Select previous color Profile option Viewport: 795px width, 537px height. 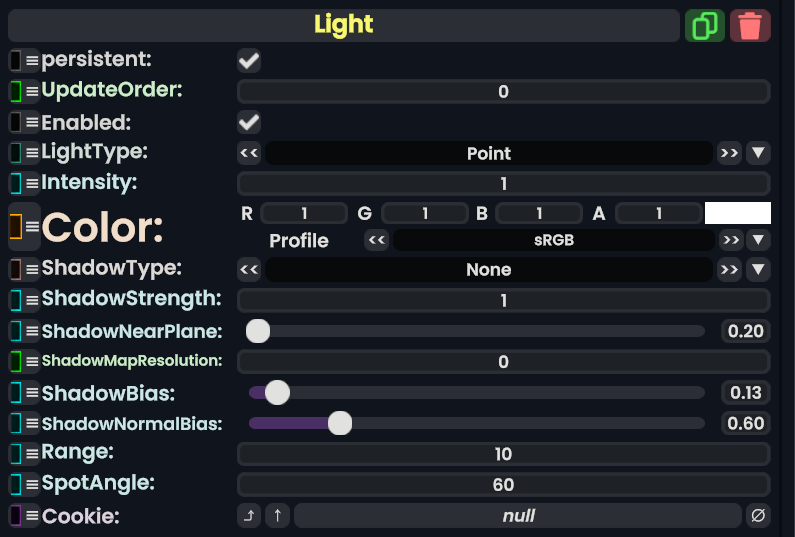[376, 240]
